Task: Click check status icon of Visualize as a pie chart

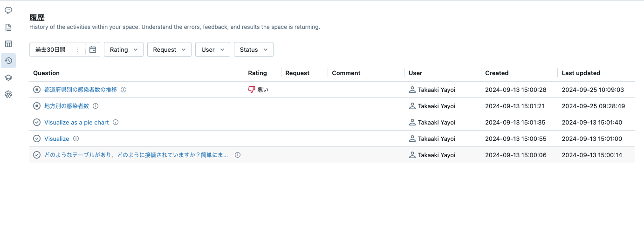Action: 37,122
